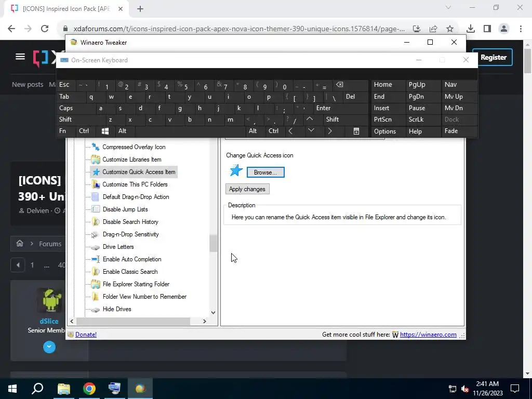The width and height of the screenshot is (532, 399).
Task: Select Customize Quick Access Item in the tree
Action: coord(139,172)
